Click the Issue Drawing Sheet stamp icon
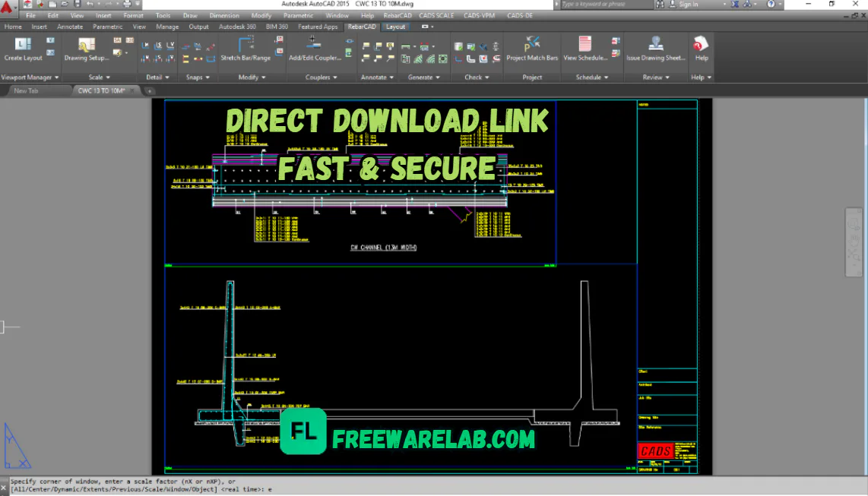The width and height of the screenshot is (868, 496). (655, 44)
